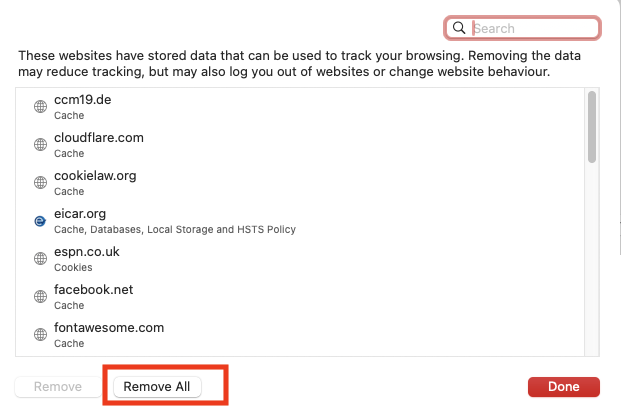Click the Remove All button
This screenshot has height=416, width=621.
click(x=157, y=386)
